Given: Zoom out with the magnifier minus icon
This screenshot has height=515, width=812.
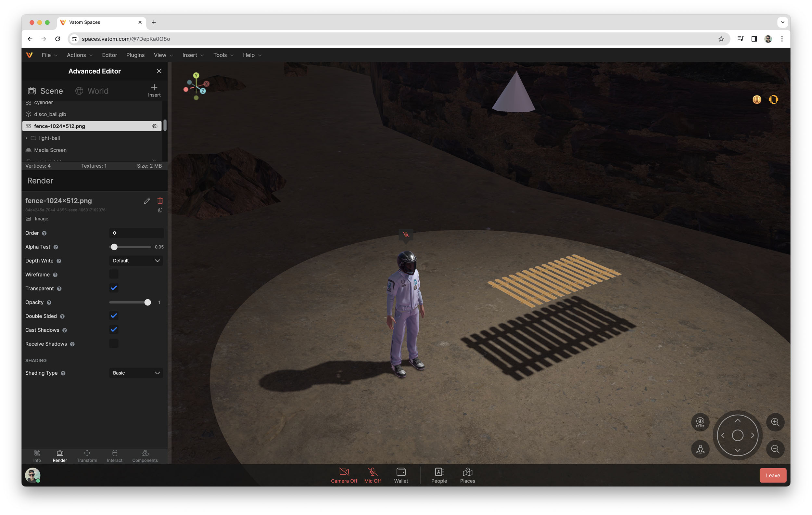Looking at the screenshot, I should point(775,449).
